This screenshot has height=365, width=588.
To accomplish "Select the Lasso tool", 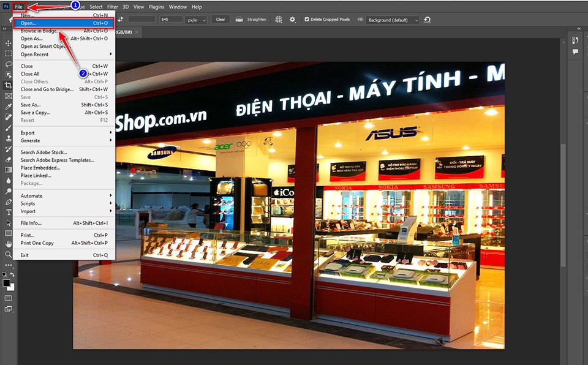I will (8, 64).
